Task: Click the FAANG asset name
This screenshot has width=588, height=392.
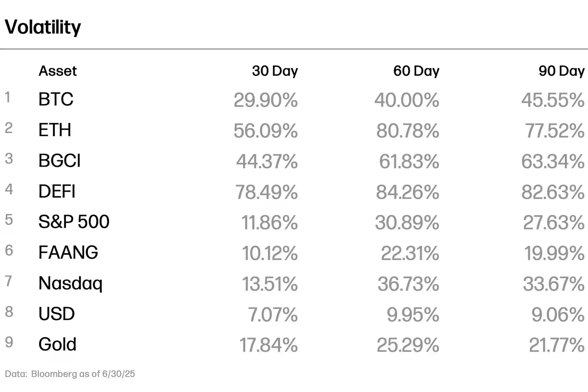Action: coord(68,252)
